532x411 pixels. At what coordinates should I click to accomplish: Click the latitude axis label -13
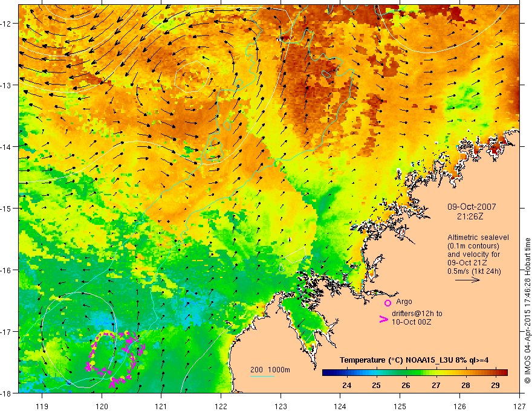click(x=5, y=85)
